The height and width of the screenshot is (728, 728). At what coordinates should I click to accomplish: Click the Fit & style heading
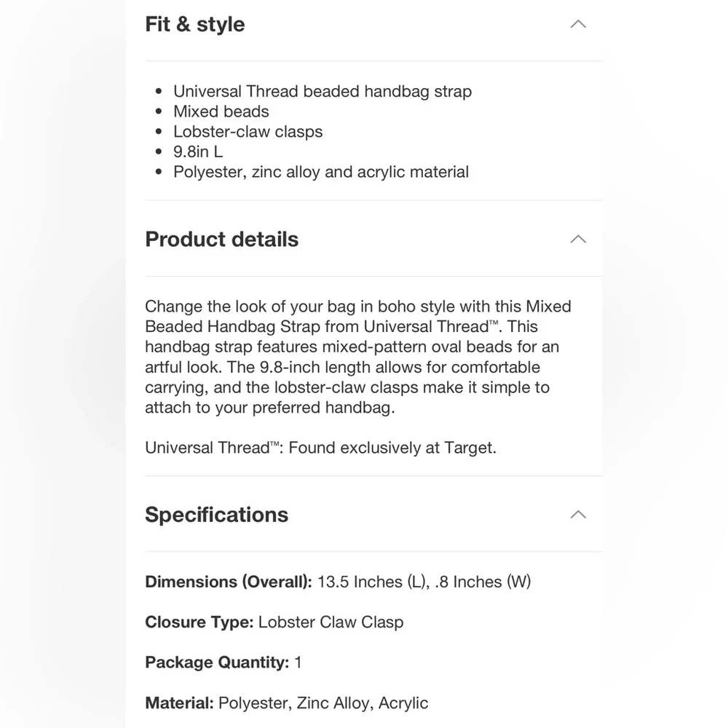click(x=195, y=24)
